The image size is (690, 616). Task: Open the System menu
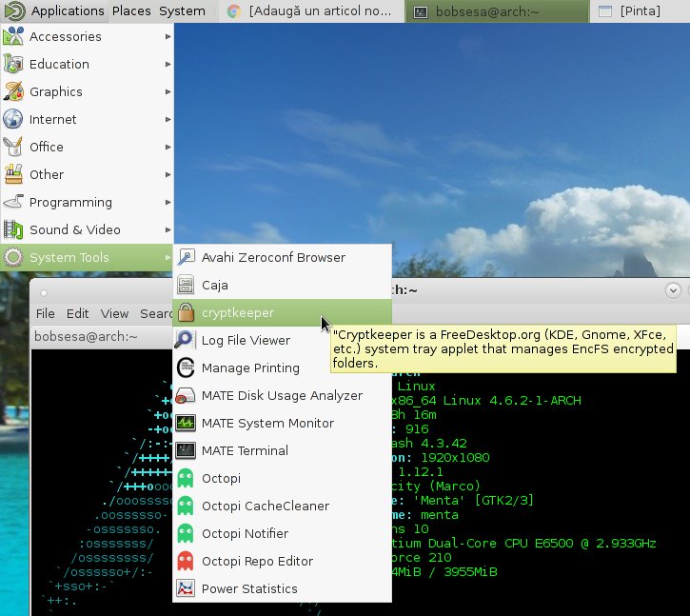pyautogui.click(x=182, y=10)
